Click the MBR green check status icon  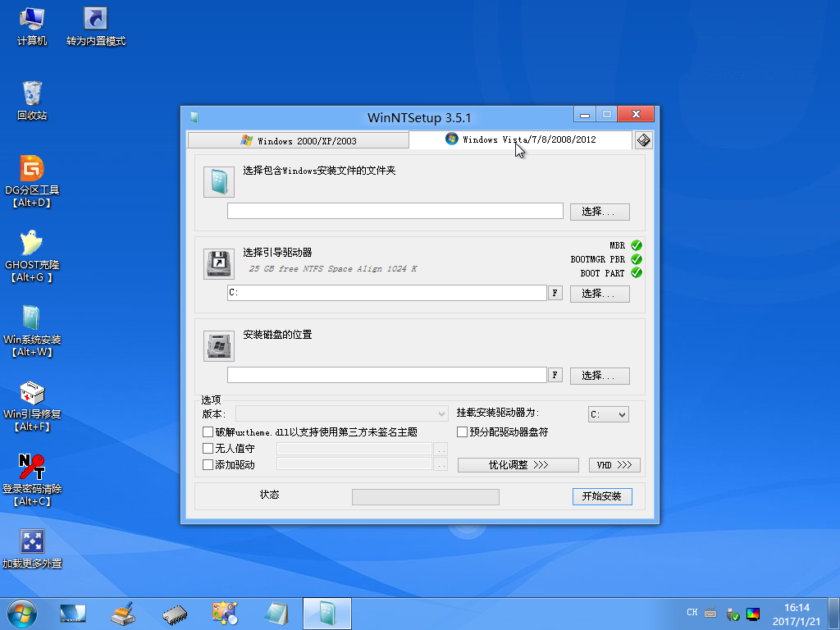[637, 245]
